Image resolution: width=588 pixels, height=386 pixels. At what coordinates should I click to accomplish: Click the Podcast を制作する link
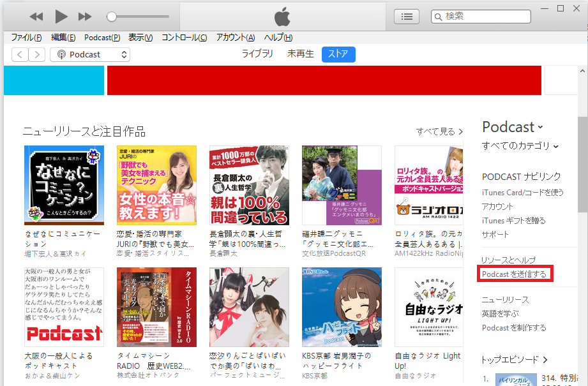tap(514, 328)
